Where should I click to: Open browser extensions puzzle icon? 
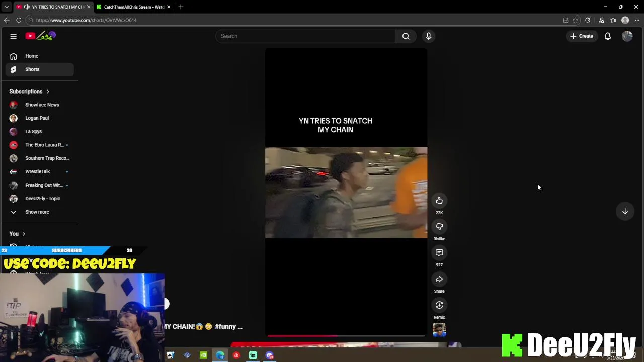(588, 20)
